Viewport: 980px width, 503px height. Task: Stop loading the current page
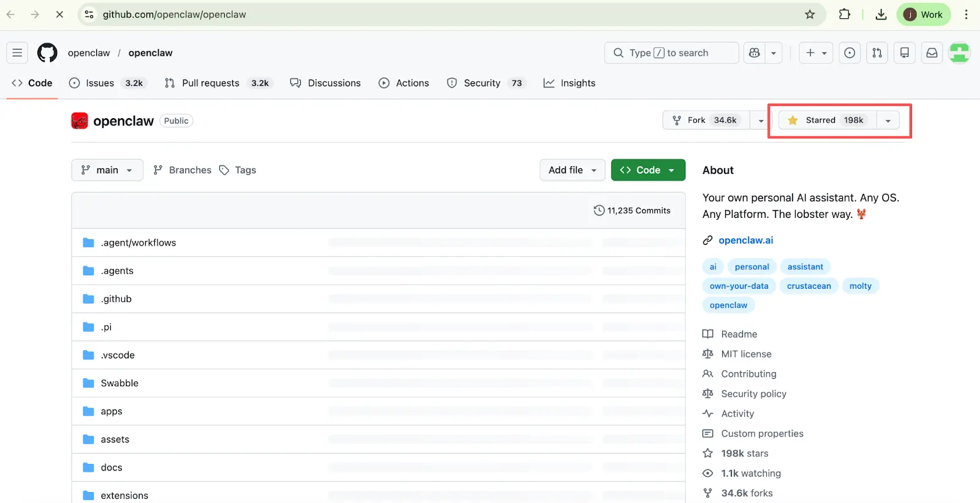(x=59, y=15)
